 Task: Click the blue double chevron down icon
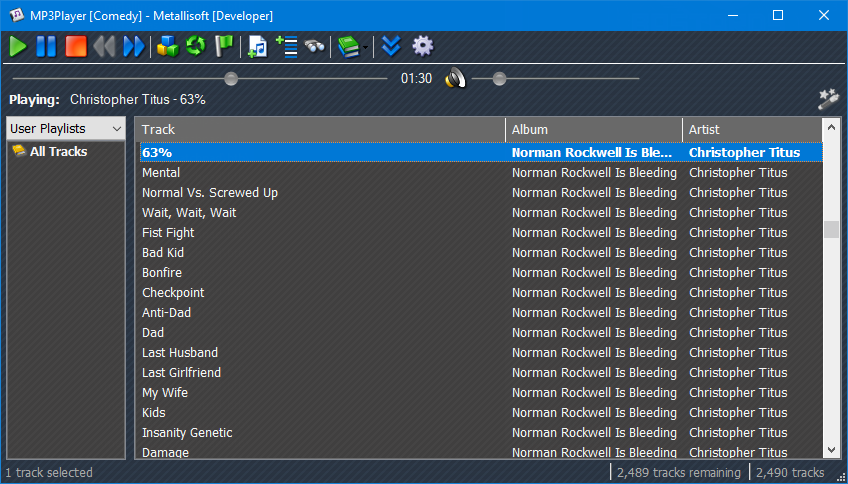(392, 46)
